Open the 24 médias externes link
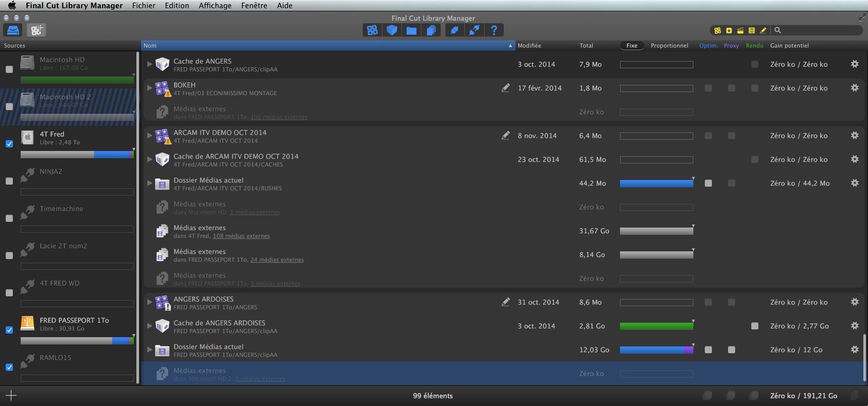 (x=277, y=260)
